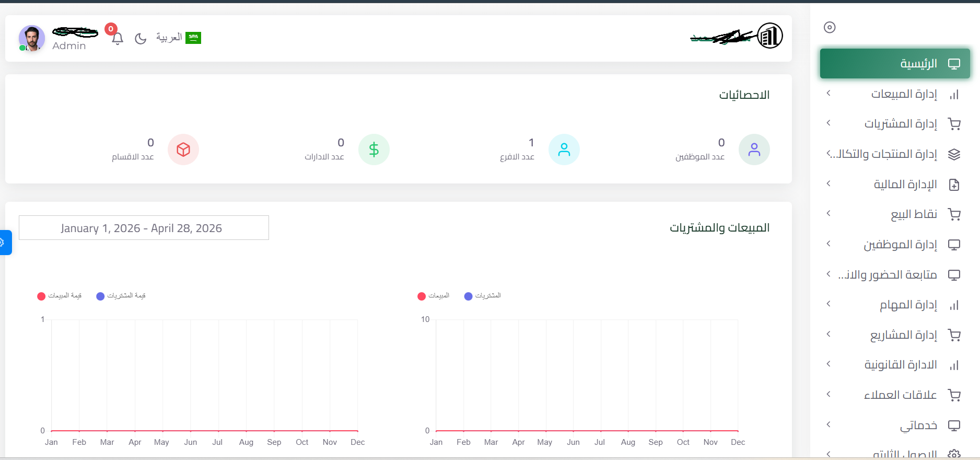Click monitor icon beside إدارة الموظفين
Screen dimensions: 980x460
pos(954,245)
